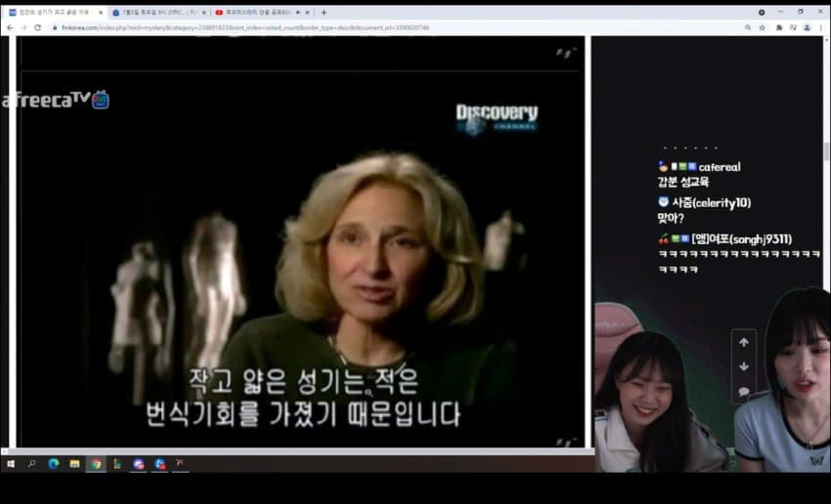Viewport: 831px width, 504px height.
Task: Click chat username [앰]여포(songhj9311)
Action: coord(741,239)
